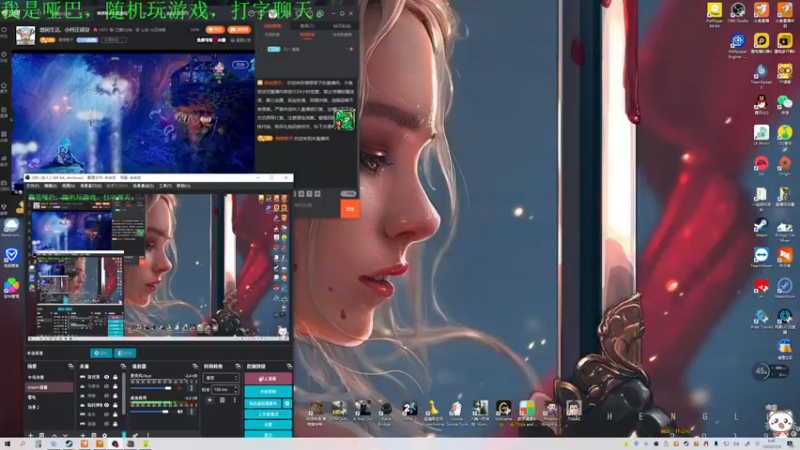Viewport: 800px width, 450px height.
Task: Click the red Stop Streaming button
Action: coord(268,379)
